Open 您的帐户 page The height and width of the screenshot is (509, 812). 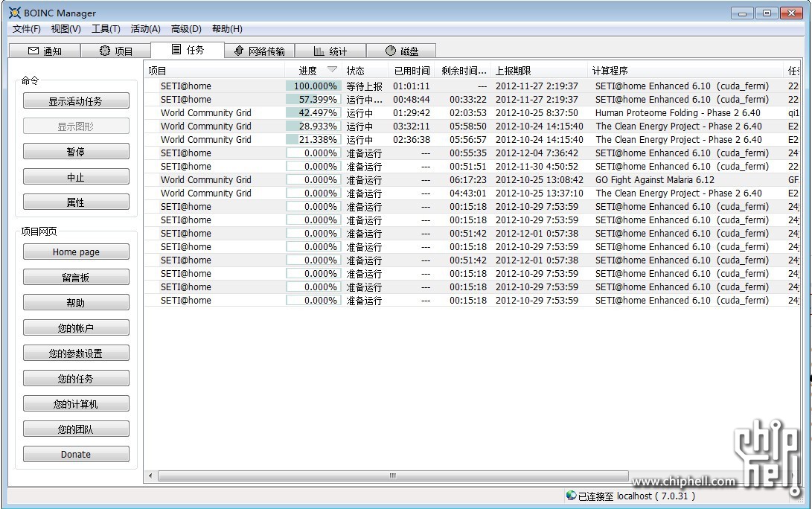coord(76,327)
